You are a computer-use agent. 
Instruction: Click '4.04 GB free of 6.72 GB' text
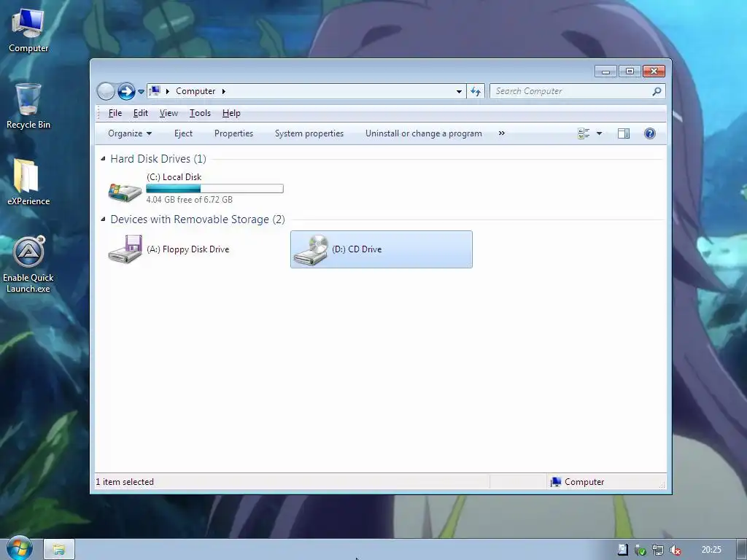click(189, 200)
